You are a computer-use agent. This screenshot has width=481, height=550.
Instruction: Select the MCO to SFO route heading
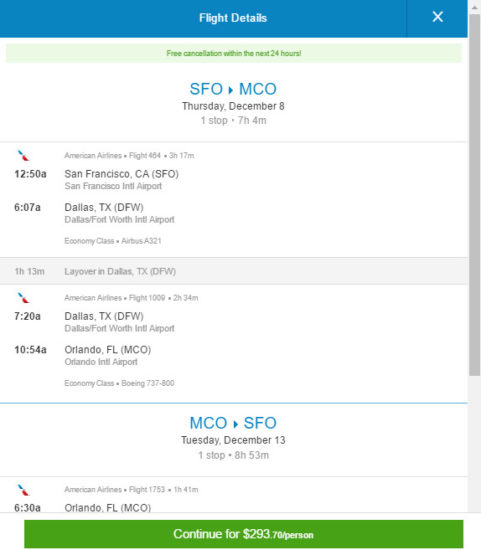pyautogui.click(x=233, y=423)
